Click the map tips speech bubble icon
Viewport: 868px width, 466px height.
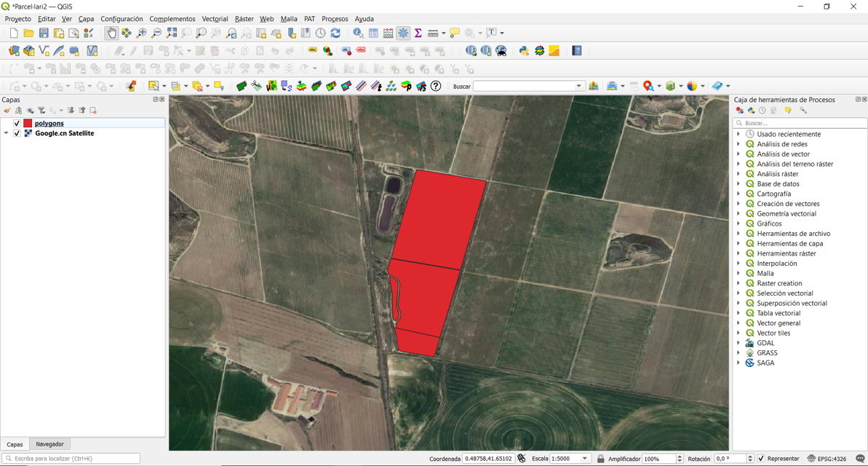(455, 33)
